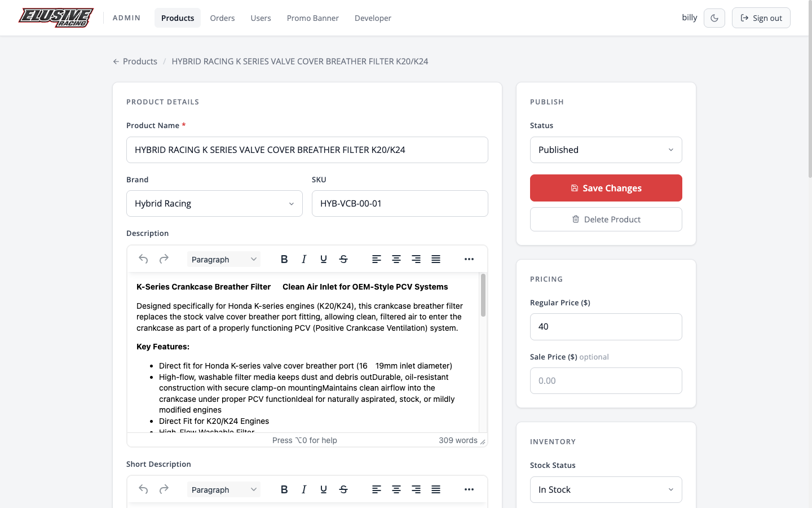Click Direct Fit for K20/K24 Engines bullet
Viewport: 812px width, 508px height.
point(214,421)
